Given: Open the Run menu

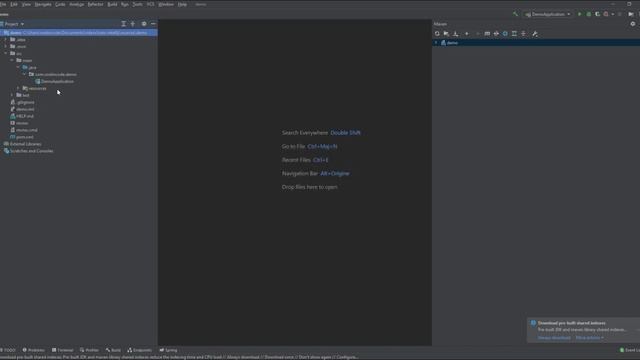Looking at the screenshot, I should pos(125,4).
